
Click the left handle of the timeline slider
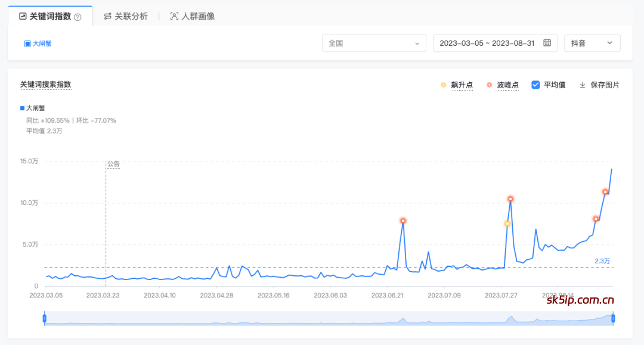click(x=44, y=319)
